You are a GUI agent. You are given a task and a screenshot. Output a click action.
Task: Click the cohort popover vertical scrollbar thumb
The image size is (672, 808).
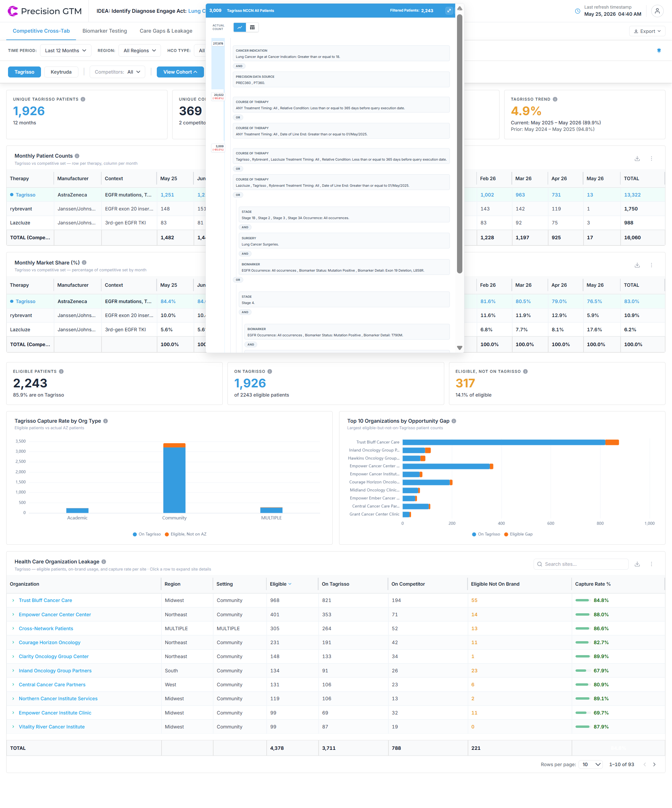coord(460,143)
